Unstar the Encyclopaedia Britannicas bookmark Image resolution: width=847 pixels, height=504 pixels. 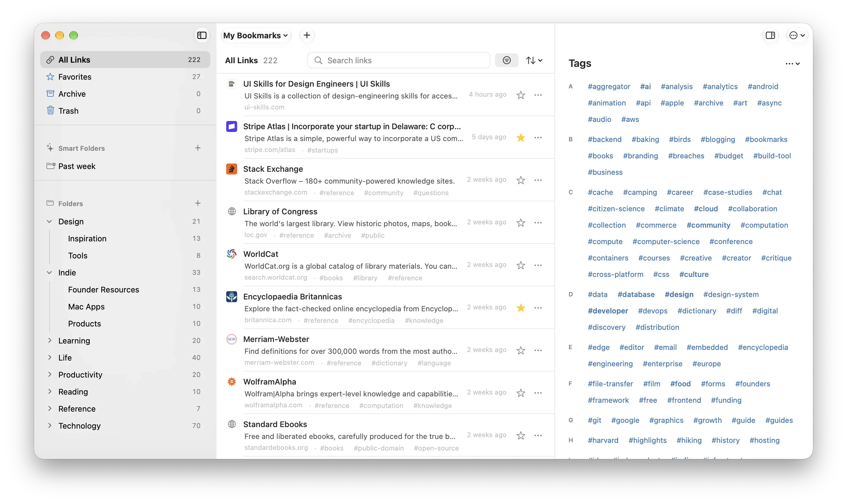click(x=520, y=308)
